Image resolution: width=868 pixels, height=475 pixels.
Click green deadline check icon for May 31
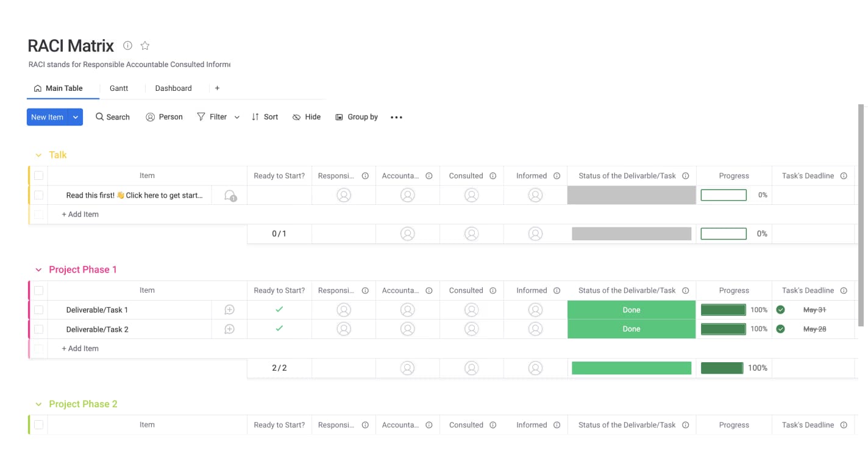point(780,310)
